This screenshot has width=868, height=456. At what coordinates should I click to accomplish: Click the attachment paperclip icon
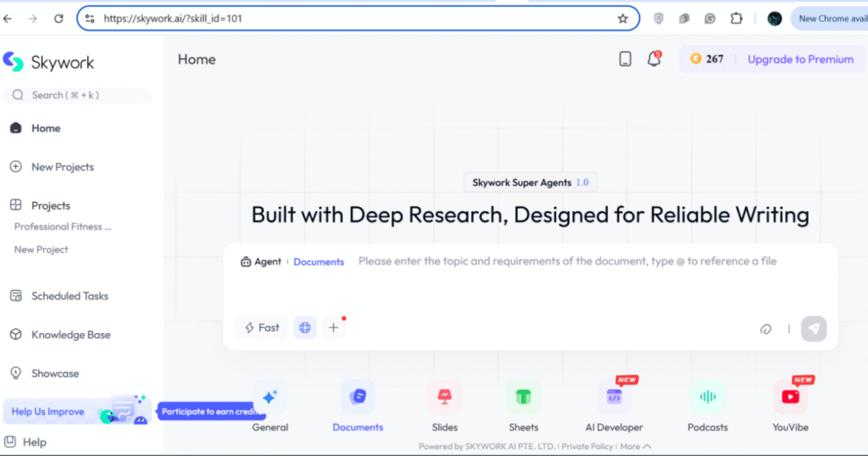pyautogui.click(x=765, y=329)
